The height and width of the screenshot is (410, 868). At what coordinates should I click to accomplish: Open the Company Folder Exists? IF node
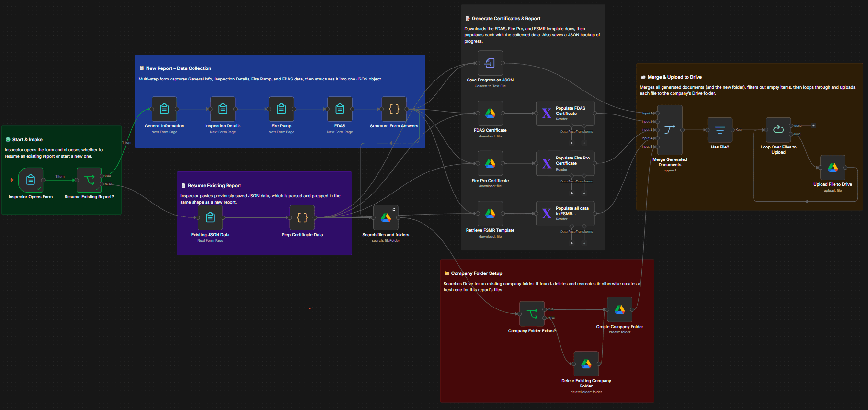pos(532,314)
